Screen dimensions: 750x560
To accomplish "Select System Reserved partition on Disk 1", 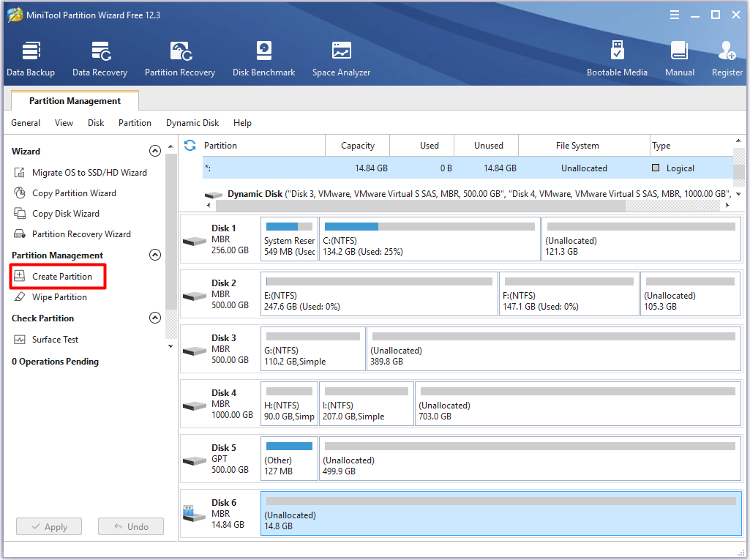I will pos(289,239).
